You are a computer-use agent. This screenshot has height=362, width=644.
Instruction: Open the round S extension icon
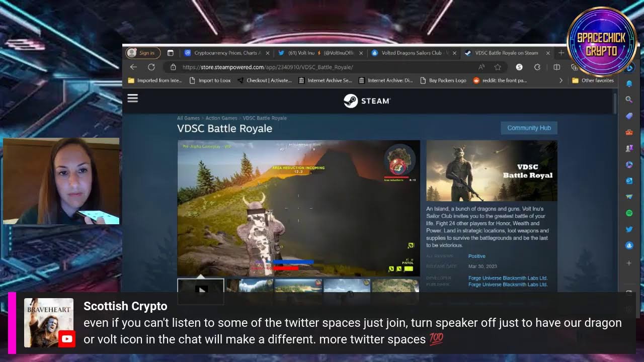click(519, 67)
